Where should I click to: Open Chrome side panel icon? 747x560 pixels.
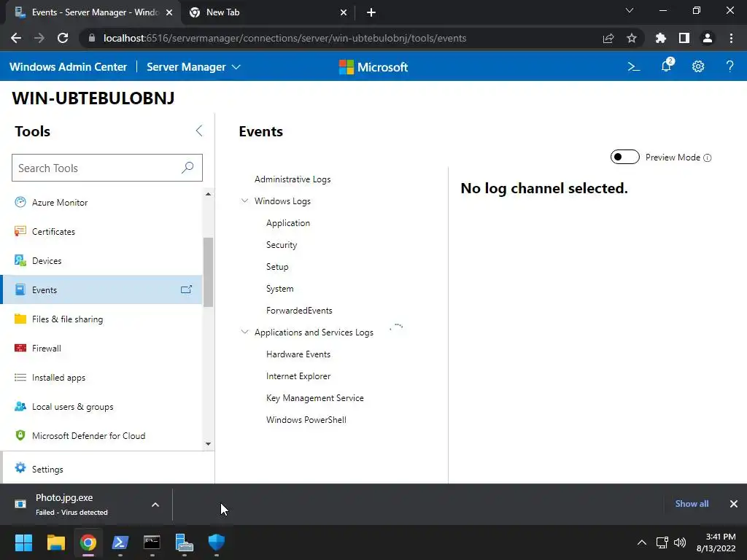[684, 38]
